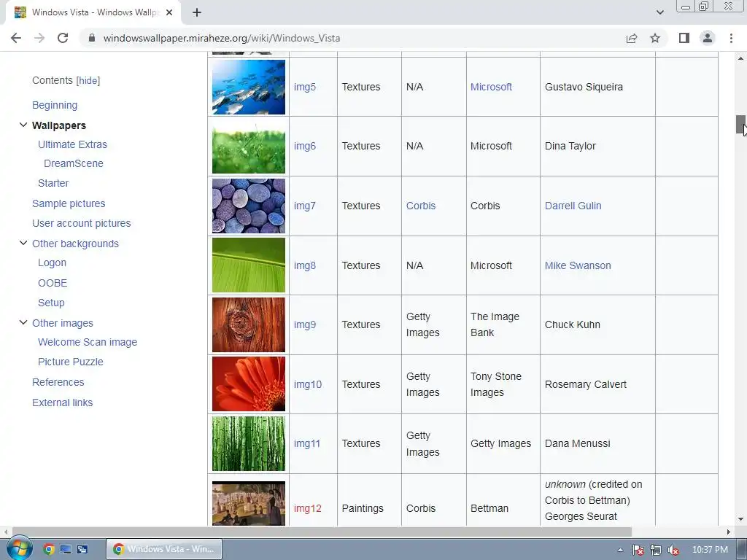The width and height of the screenshot is (747, 560).
Task: Open Wallpapers contents entry
Action: coord(59,125)
